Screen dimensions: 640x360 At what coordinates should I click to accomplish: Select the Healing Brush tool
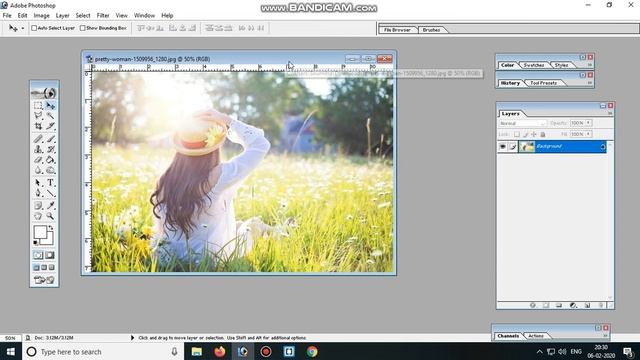coord(38,139)
